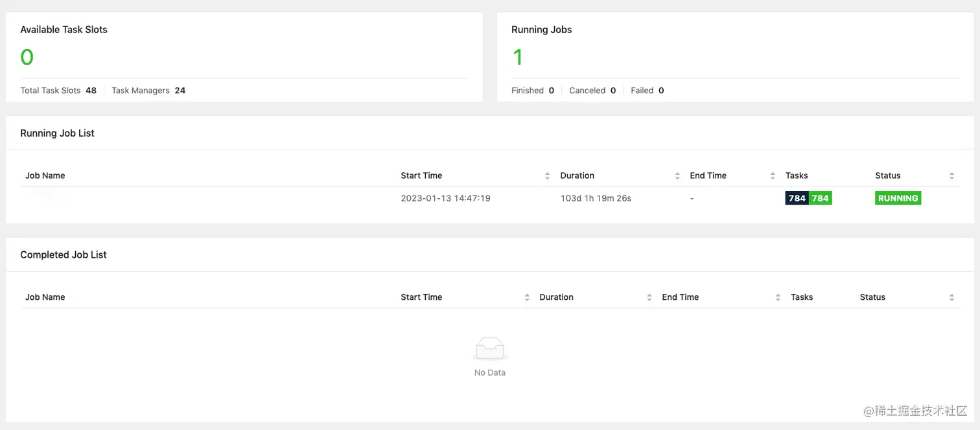Click the Start Time sorter in Completed Job List

point(526,297)
